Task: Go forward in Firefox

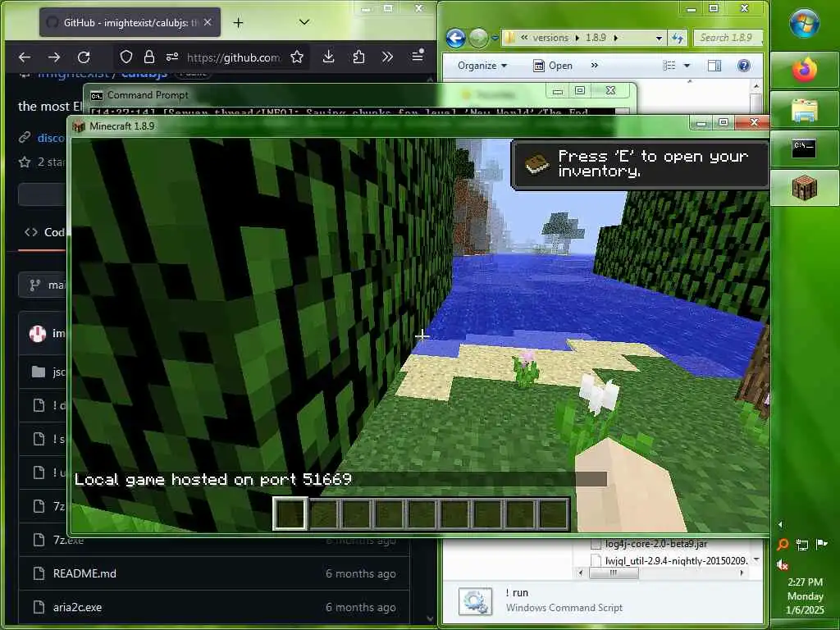Action: [54, 57]
